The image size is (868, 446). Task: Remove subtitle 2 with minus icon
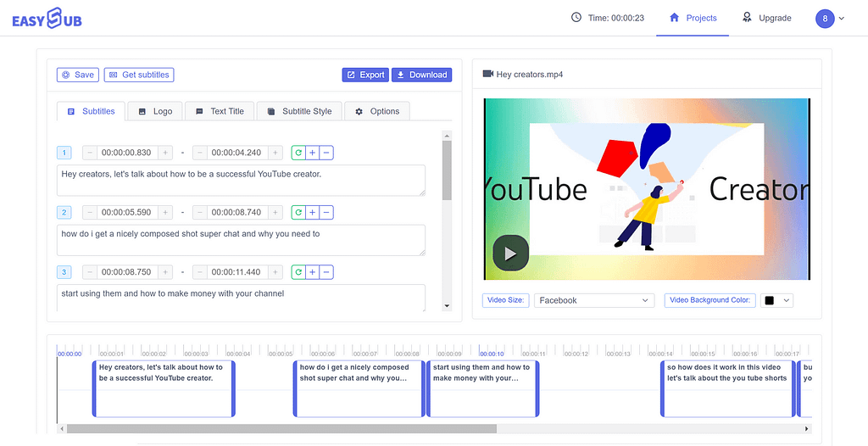tap(326, 212)
